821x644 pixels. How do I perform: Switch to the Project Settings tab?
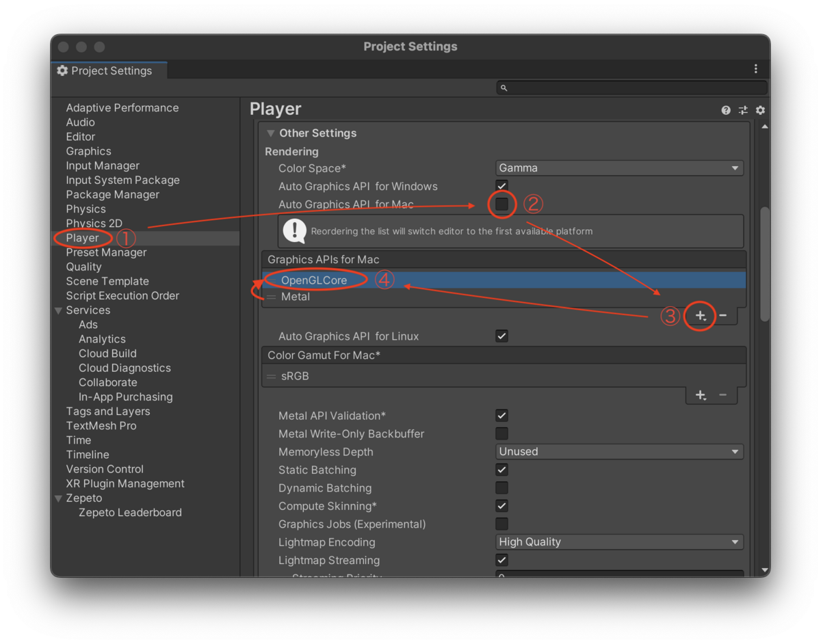tap(109, 70)
